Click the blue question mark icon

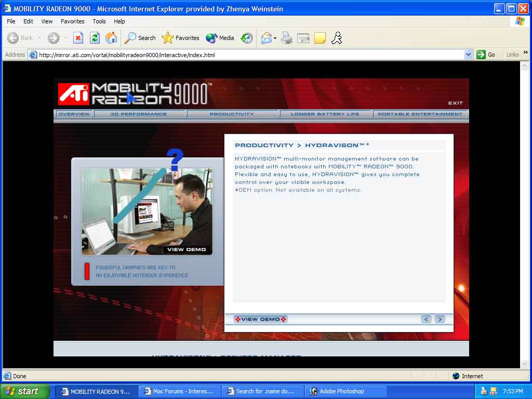[x=175, y=160]
